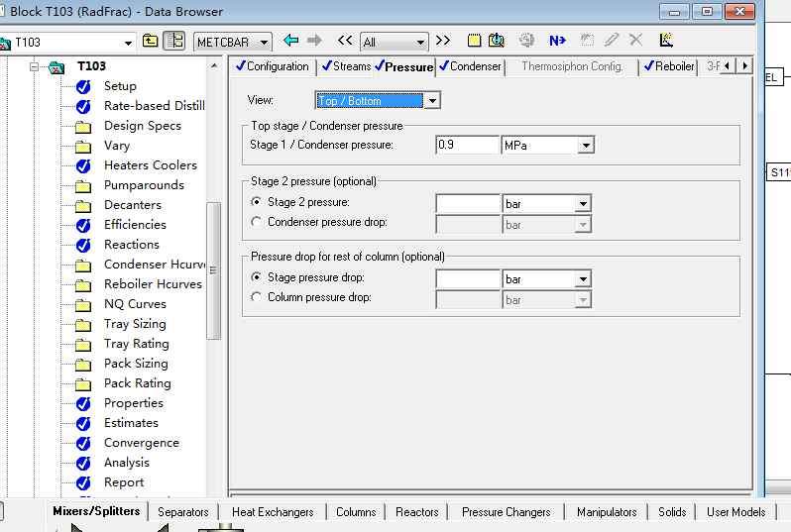791x532 pixels.
Task: Open the Convergence form
Action: [141, 443]
